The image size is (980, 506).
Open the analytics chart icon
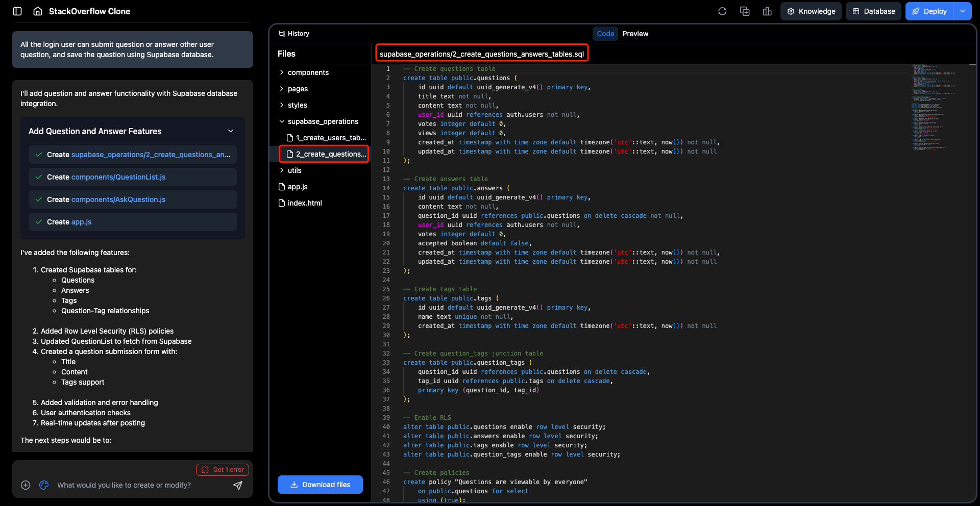coord(767,11)
